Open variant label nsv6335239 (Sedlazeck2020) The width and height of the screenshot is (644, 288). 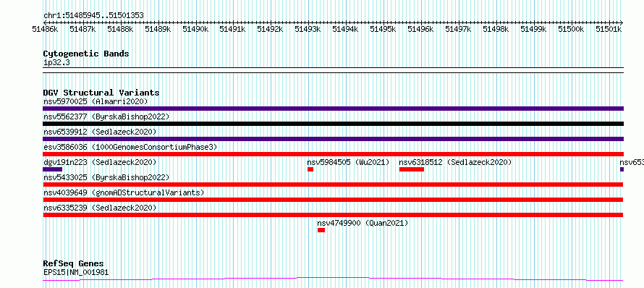100,208
